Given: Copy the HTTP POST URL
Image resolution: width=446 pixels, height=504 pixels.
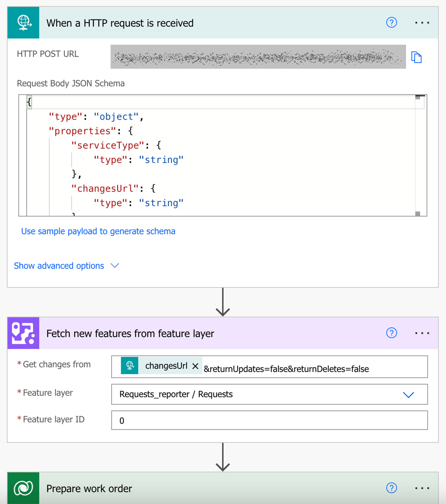Looking at the screenshot, I should [416, 57].
